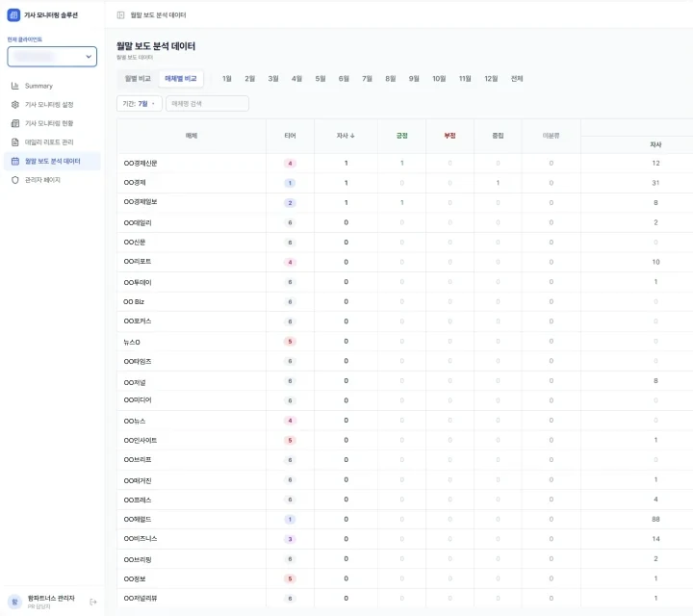Toggle the sidebar collapse icon in header

click(120, 15)
